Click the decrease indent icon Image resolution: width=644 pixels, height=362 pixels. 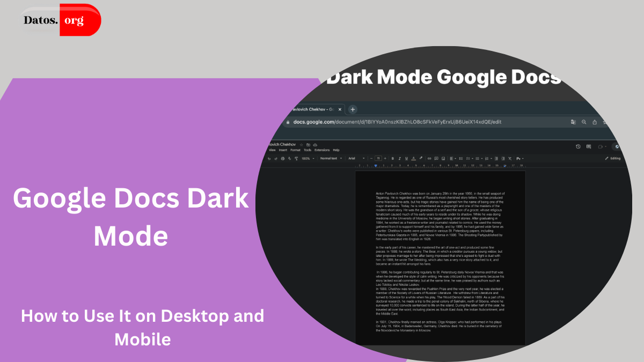(x=496, y=158)
